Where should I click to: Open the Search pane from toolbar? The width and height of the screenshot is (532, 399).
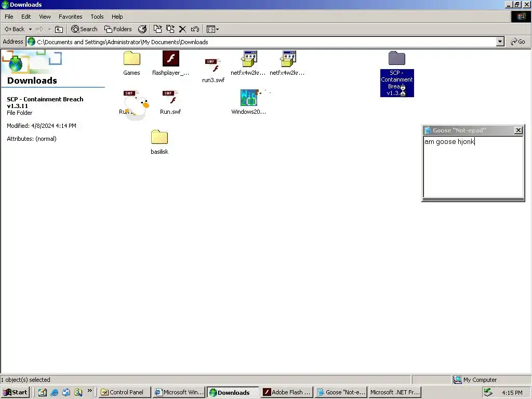84,29
